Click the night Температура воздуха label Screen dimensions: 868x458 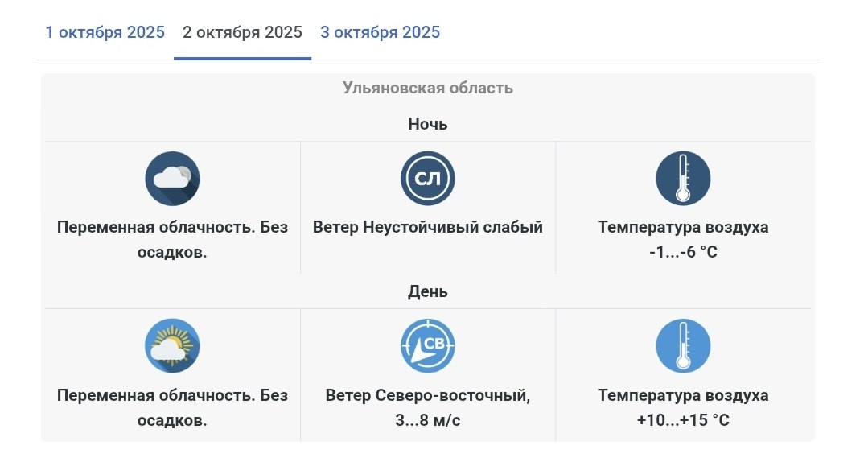[x=683, y=227]
